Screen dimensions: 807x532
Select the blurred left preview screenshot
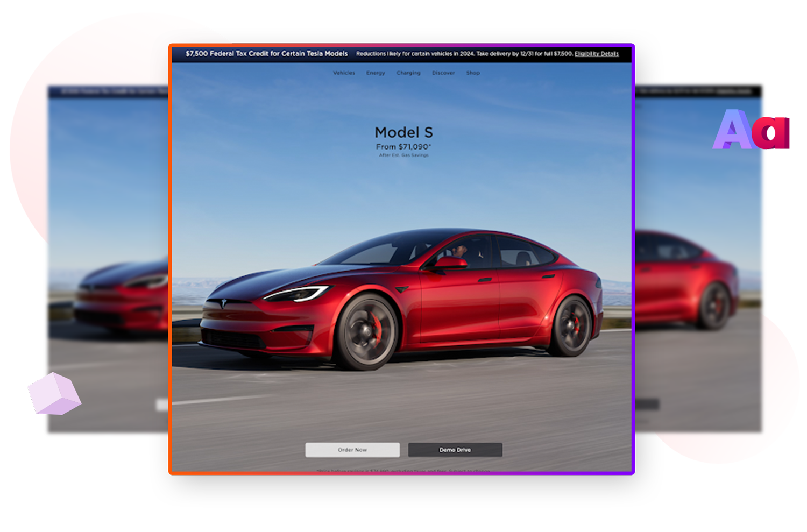(107, 258)
